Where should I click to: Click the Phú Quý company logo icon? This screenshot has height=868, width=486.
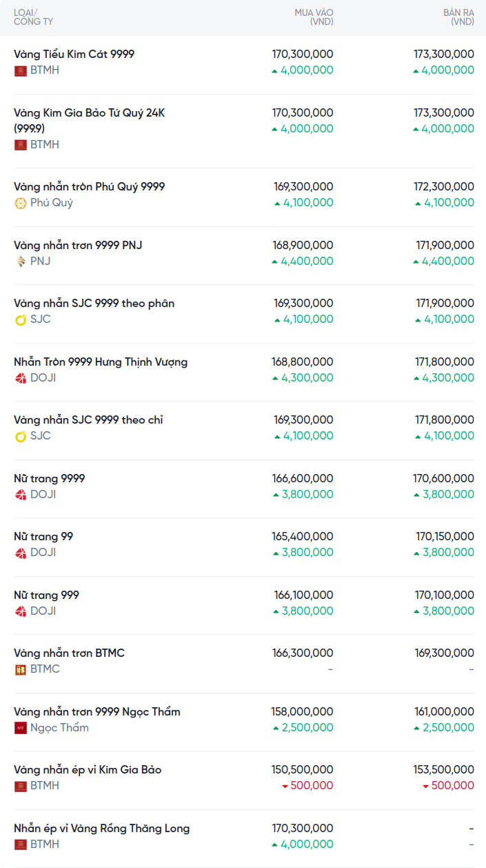point(21,203)
